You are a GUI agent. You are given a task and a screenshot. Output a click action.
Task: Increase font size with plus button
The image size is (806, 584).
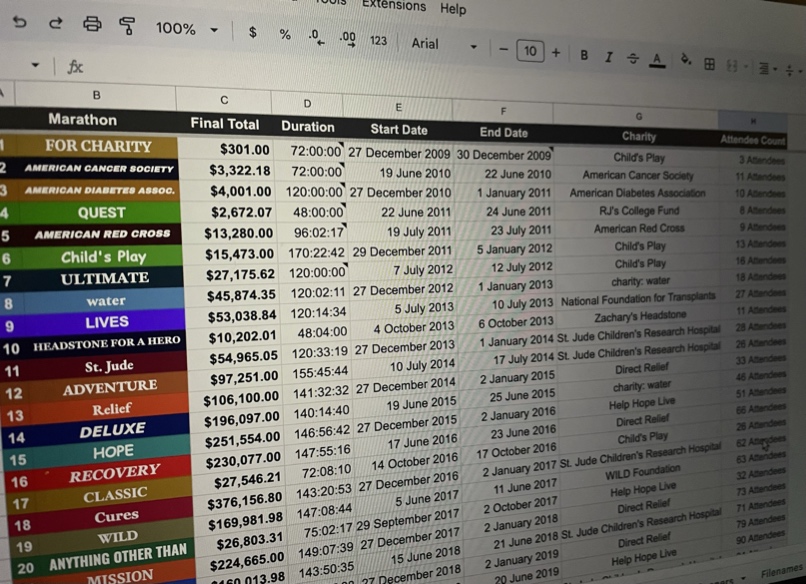(556, 52)
